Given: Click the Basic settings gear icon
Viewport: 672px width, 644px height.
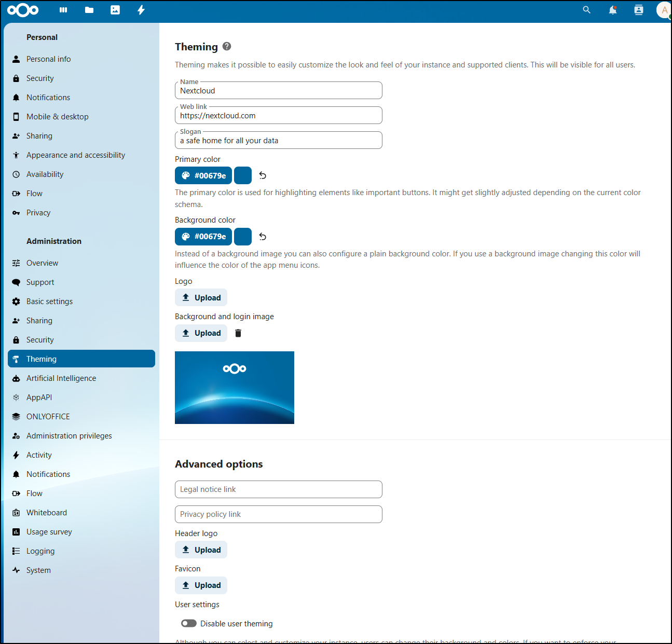Looking at the screenshot, I should [16, 302].
